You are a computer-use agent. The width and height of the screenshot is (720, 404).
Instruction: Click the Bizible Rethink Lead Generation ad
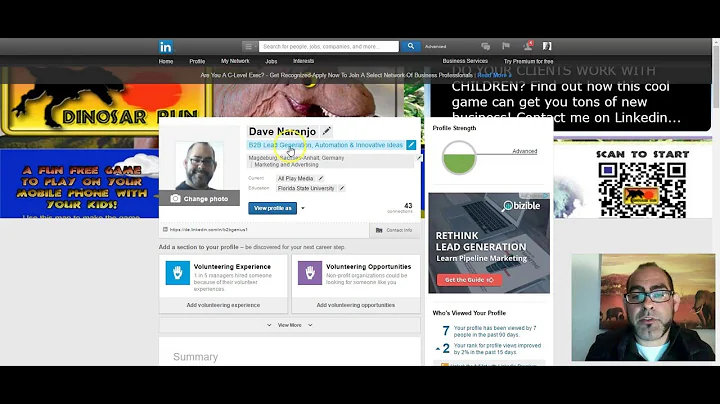click(489, 243)
